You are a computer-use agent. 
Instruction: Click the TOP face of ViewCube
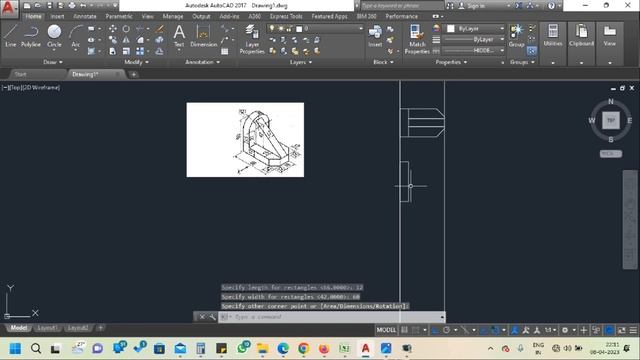point(611,120)
